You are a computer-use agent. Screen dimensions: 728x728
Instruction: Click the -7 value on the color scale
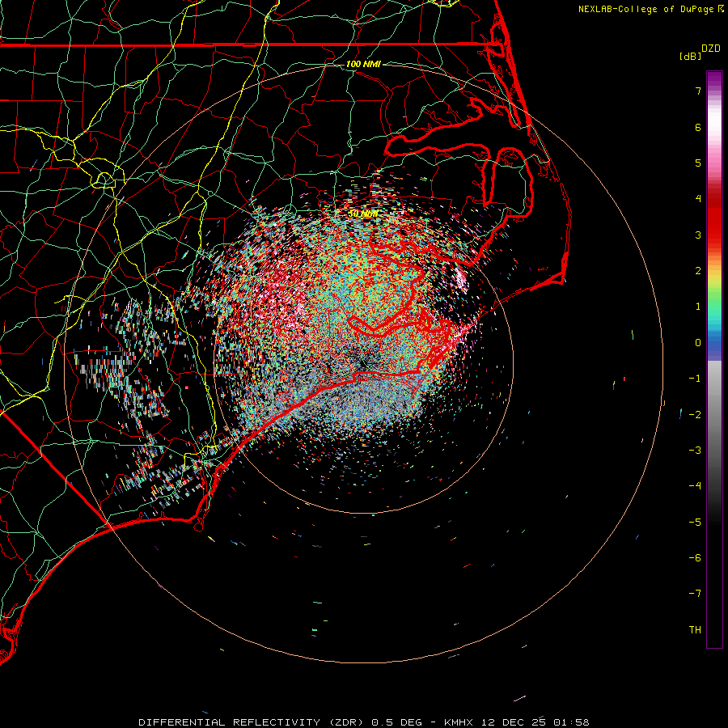[x=695, y=594]
